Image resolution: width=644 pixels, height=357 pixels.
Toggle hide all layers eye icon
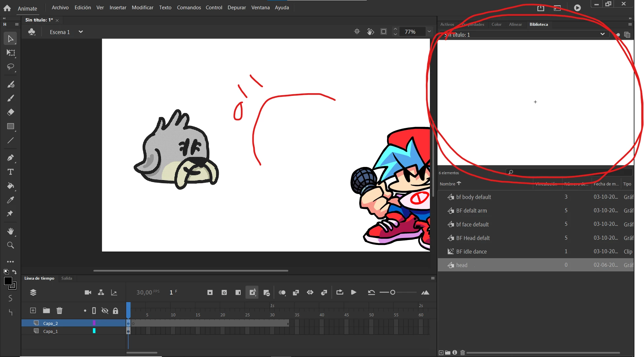(x=105, y=311)
